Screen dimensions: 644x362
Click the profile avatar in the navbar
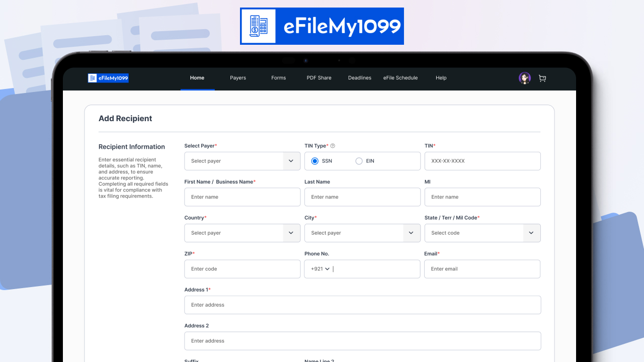[524, 78]
